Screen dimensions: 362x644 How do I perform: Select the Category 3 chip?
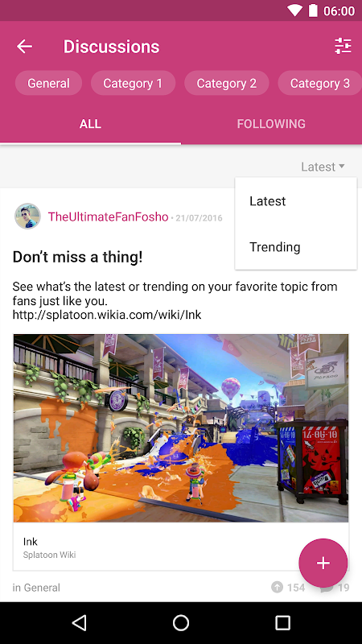319,84
